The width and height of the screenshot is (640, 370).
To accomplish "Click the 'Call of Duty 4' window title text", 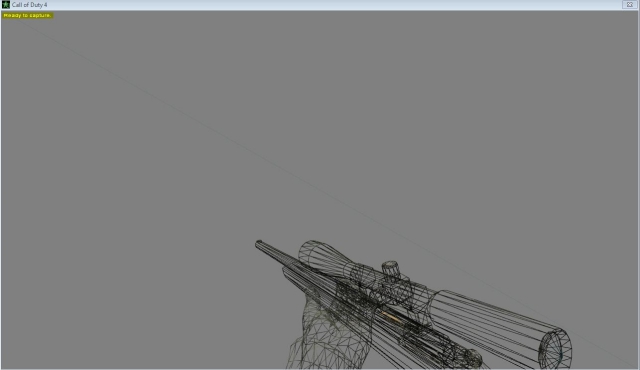I will pyautogui.click(x=29, y=5).
